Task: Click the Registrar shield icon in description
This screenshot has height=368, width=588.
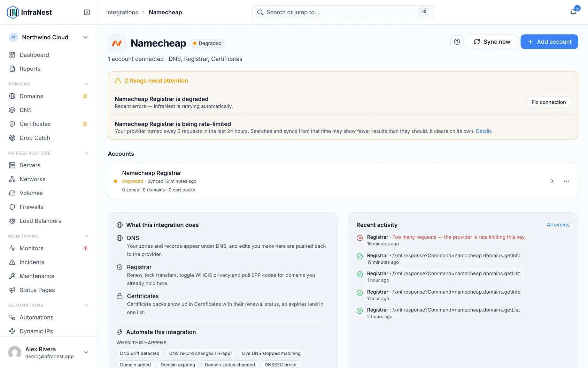Action: [119, 267]
